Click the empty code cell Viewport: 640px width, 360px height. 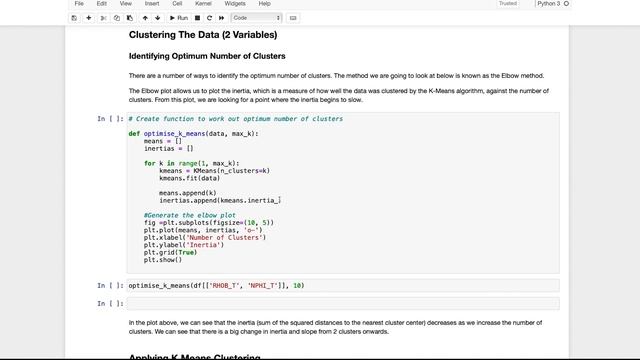coord(343,304)
